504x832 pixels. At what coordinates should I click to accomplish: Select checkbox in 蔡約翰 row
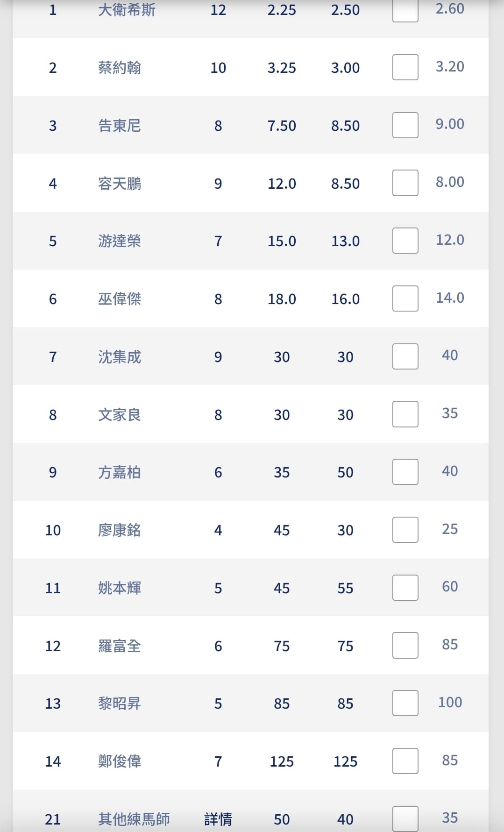coord(405,67)
